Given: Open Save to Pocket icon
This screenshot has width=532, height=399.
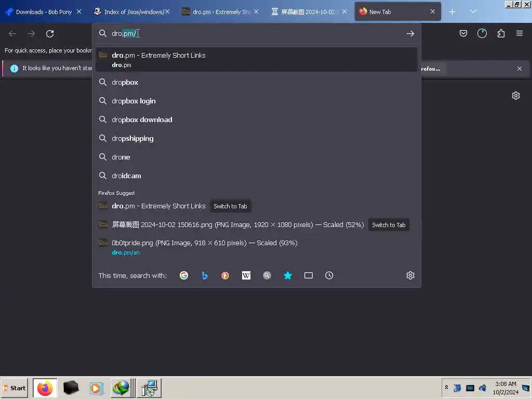Looking at the screenshot, I should coord(463,33).
